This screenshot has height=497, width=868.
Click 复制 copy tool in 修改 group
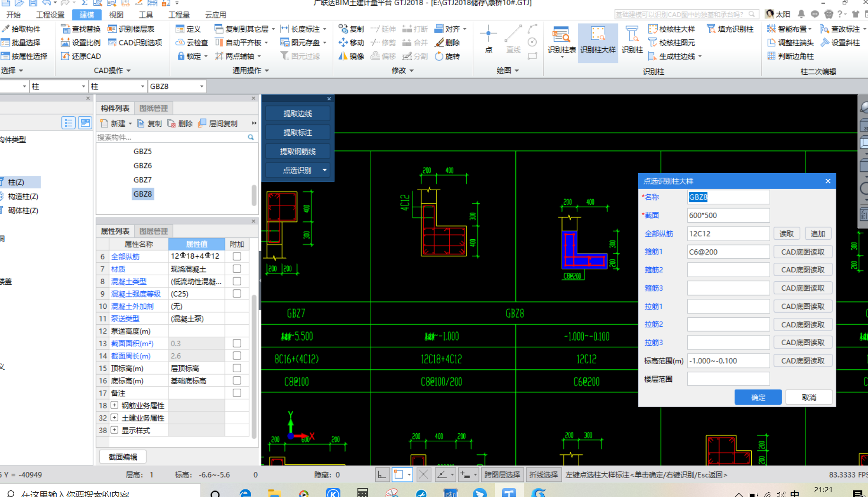[351, 29]
